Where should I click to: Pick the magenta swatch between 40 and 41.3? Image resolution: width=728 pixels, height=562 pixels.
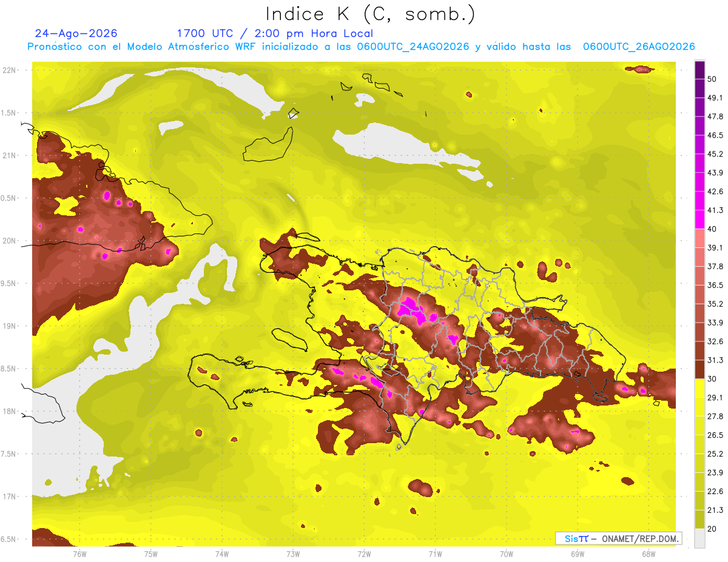699,219
